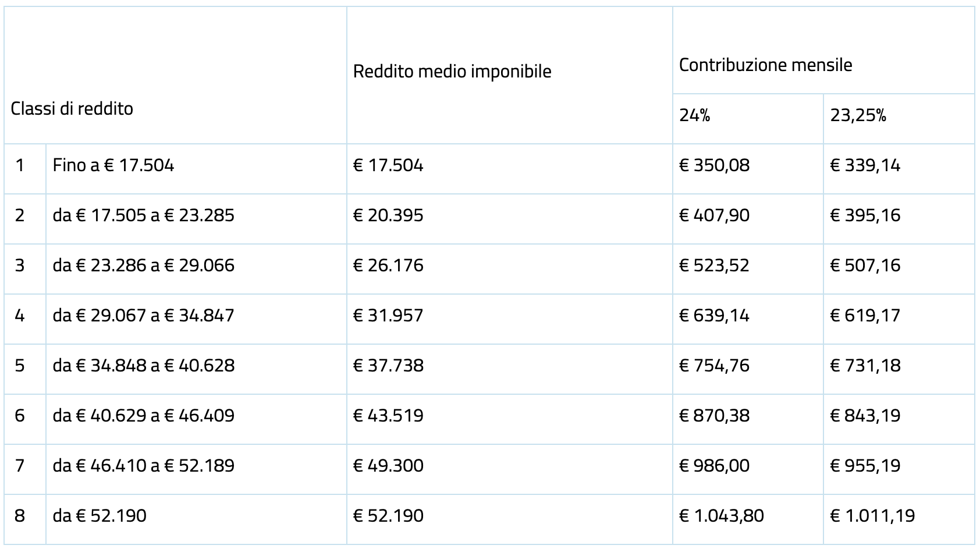Click the 'Contribuzione mensile' header cell
Image resolution: width=980 pixels, height=552 pixels.
click(765, 65)
